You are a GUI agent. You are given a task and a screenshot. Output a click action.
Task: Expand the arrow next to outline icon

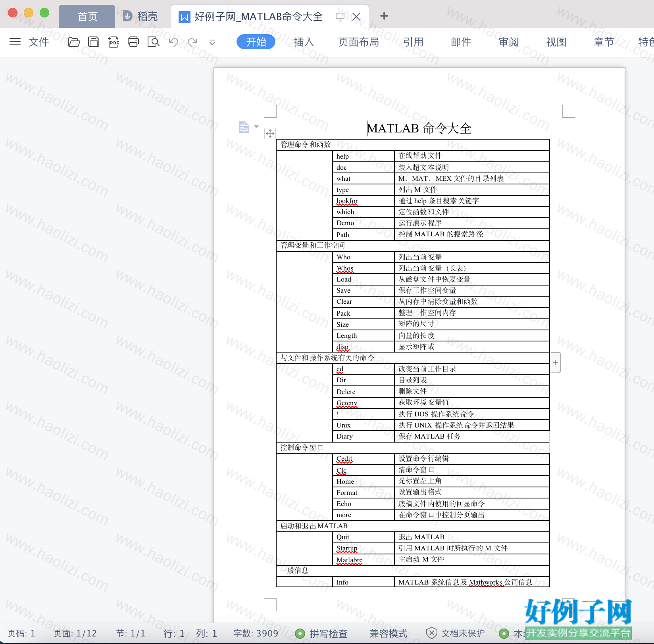(256, 127)
